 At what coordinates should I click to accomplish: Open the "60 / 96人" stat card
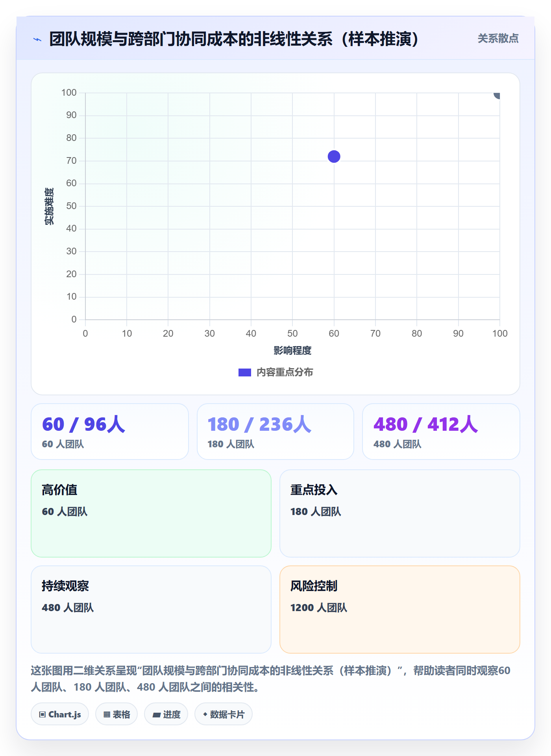click(x=110, y=432)
